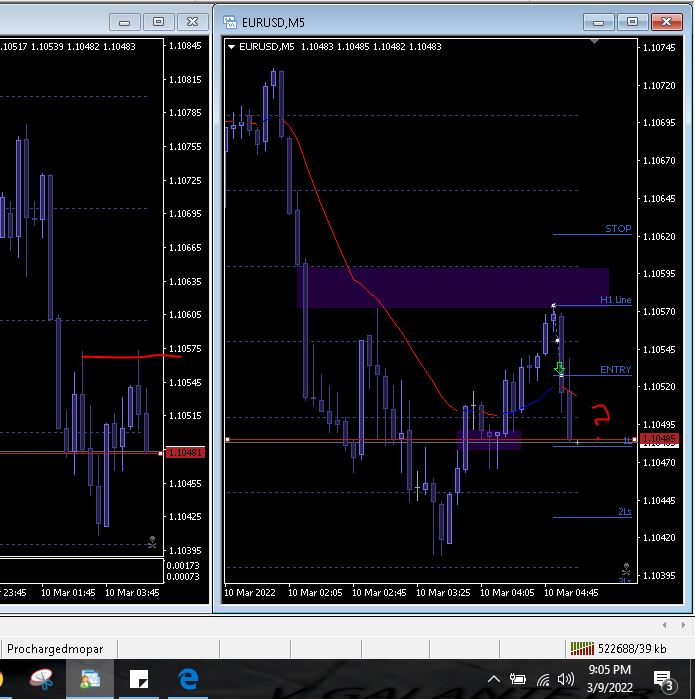Minimize the EURUSD,M5 chart window
Viewport: 695px width, 699px height.
coord(599,22)
